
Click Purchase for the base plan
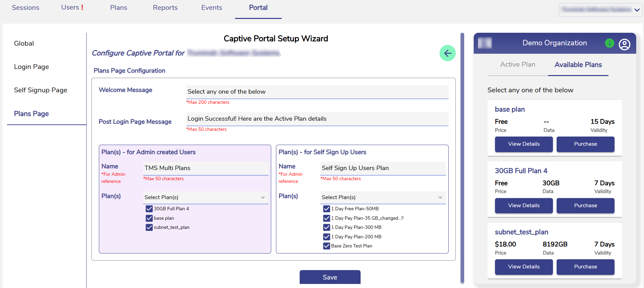tap(585, 144)
